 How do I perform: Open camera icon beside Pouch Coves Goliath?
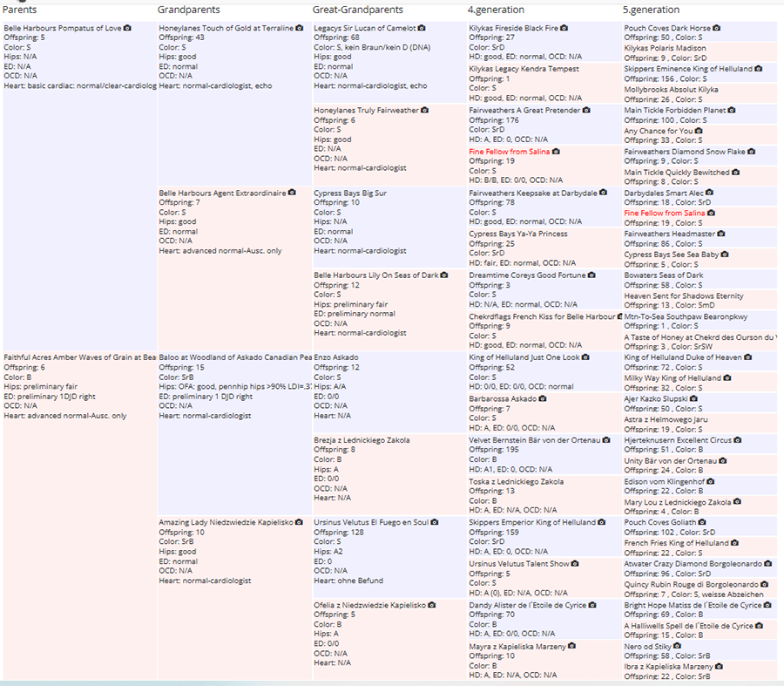click(x=702, y=522)
